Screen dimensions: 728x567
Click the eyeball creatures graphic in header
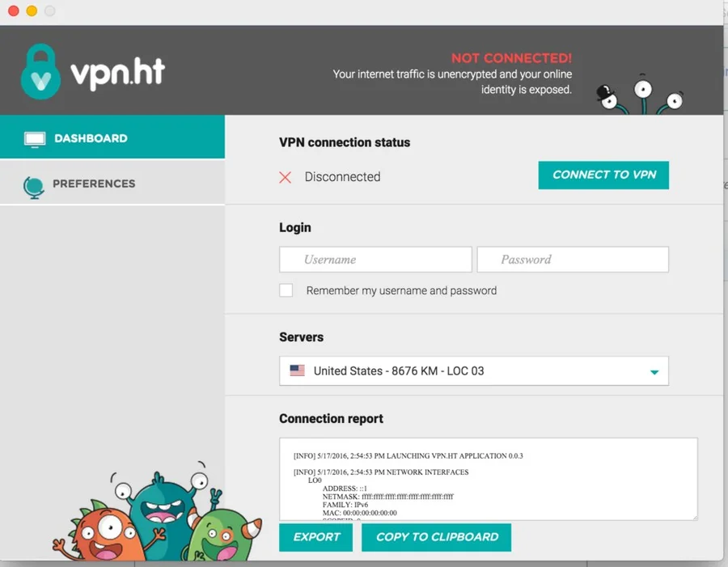[x=640, y=95]
